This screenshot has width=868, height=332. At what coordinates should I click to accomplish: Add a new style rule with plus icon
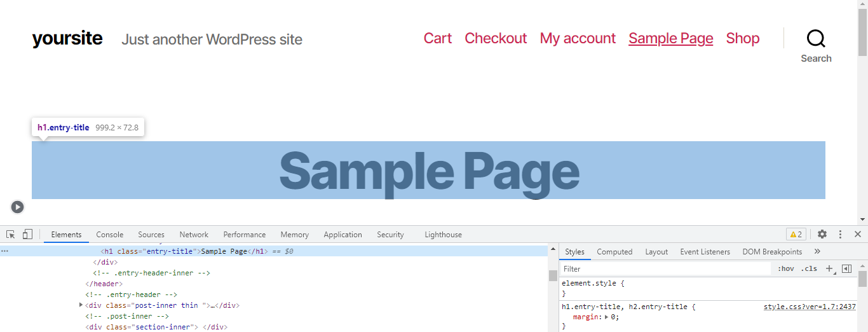click(829, 269)
